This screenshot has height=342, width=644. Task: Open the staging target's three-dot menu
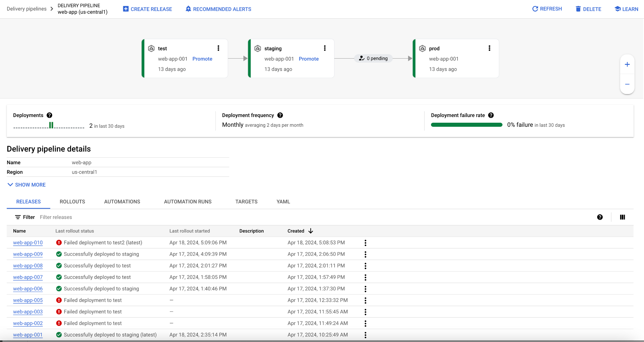tap(325, 48)
